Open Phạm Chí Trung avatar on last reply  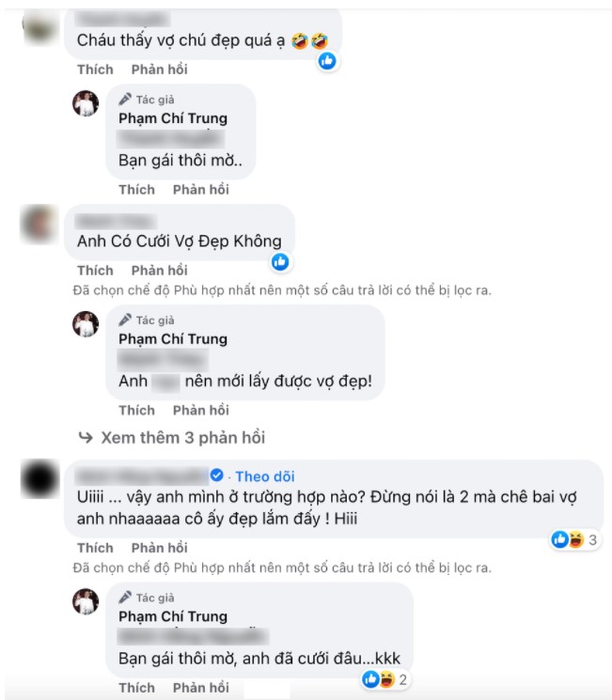pyautogui.click(x=86, y=601)
